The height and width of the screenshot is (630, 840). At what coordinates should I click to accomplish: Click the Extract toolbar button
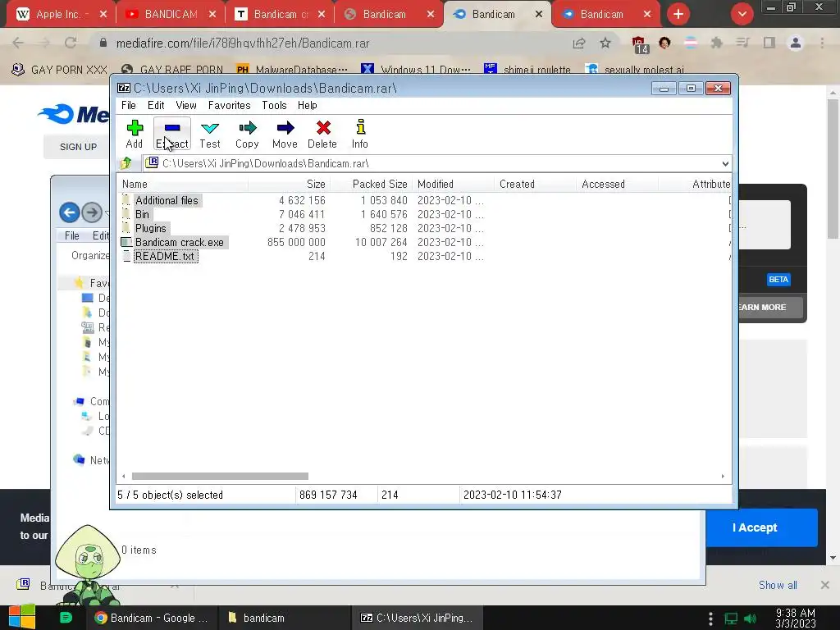(x=172, y=134)
